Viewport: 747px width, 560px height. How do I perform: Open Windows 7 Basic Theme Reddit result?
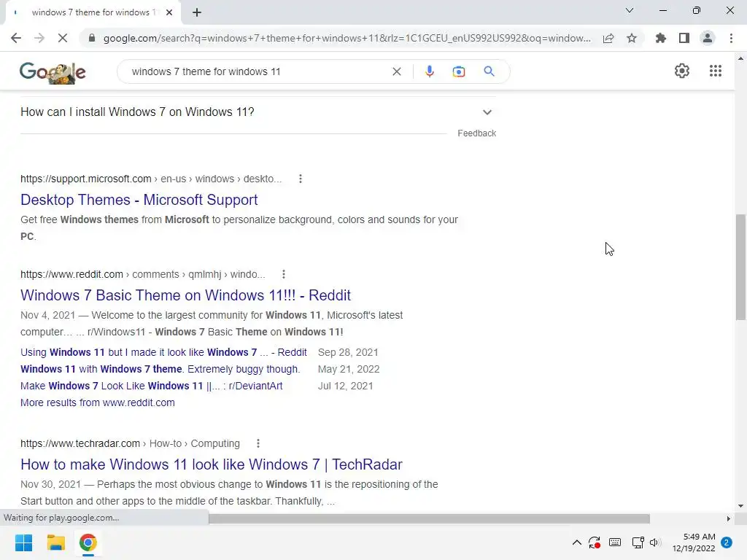185,295
